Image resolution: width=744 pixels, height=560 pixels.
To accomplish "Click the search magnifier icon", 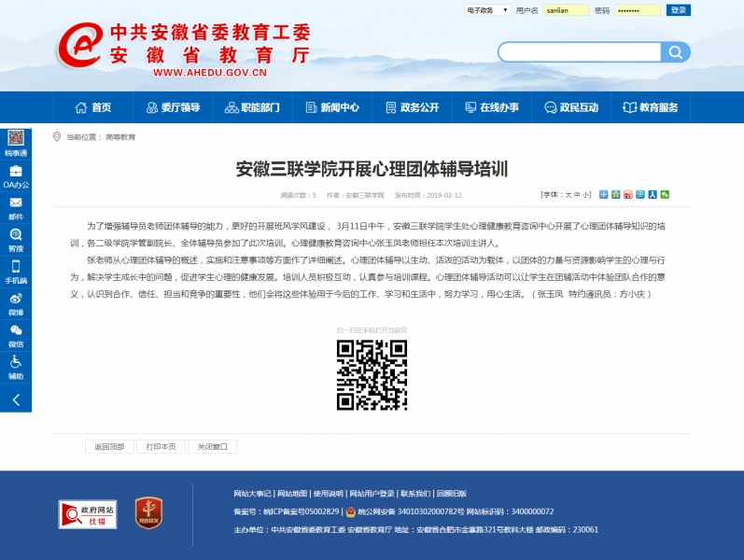I will click(x=678, y=51).
